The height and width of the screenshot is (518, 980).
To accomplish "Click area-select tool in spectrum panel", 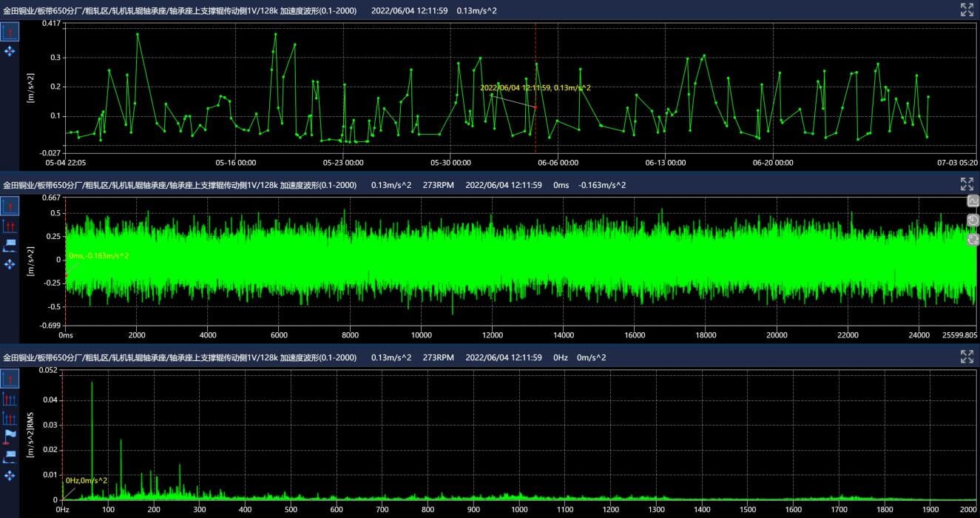I will (x=10, y=456).
